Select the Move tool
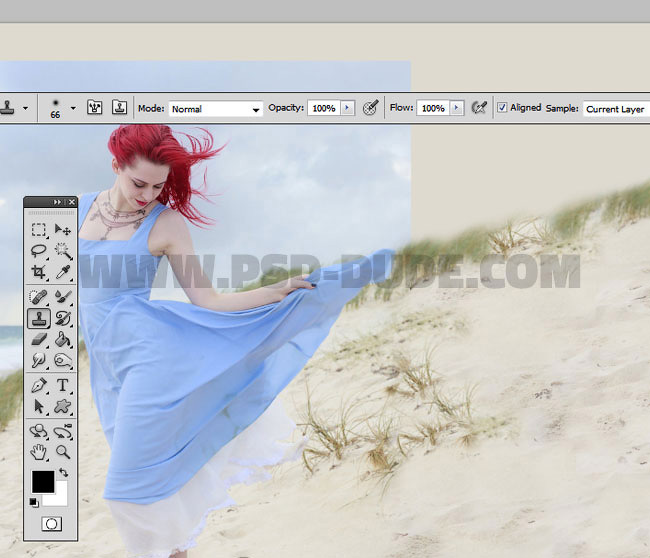Screen dimensions: 650x558 tap(63, 229)
